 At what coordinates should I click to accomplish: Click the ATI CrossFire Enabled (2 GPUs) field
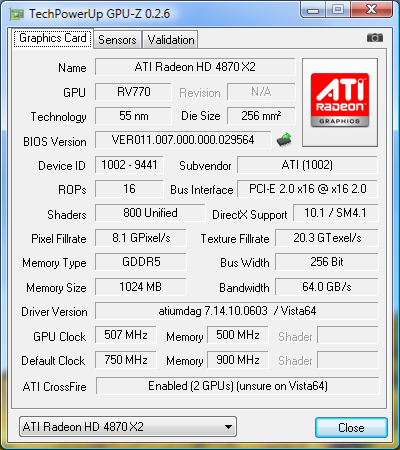click(x=238, y=386)
